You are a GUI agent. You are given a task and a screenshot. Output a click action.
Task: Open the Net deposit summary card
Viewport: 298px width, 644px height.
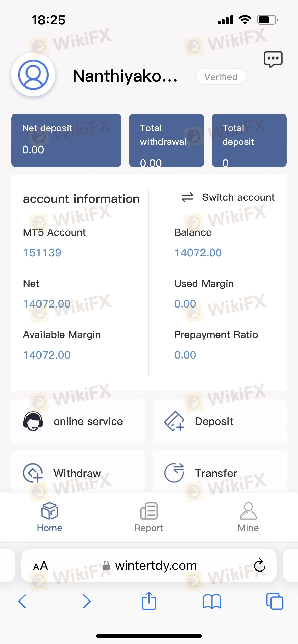point(66,140)
